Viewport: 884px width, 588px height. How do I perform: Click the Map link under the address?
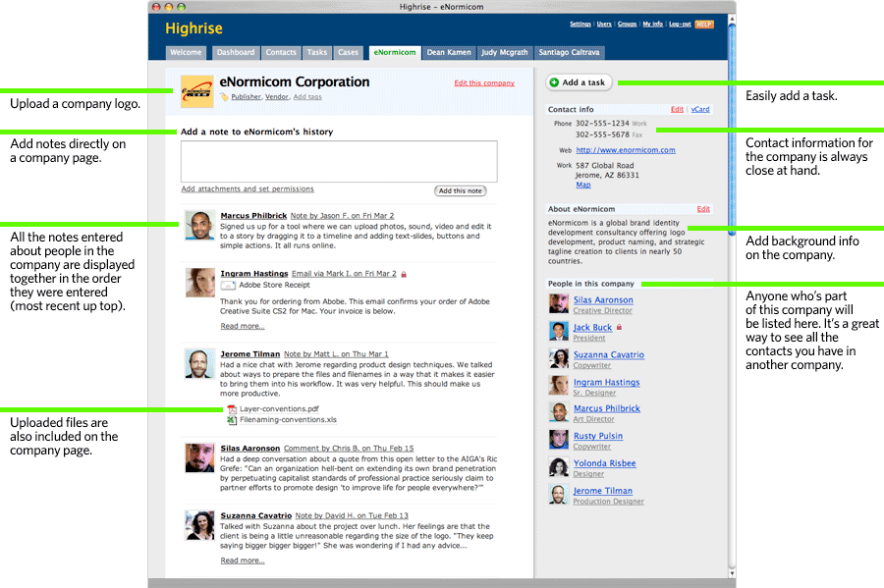tap(583, 185)
